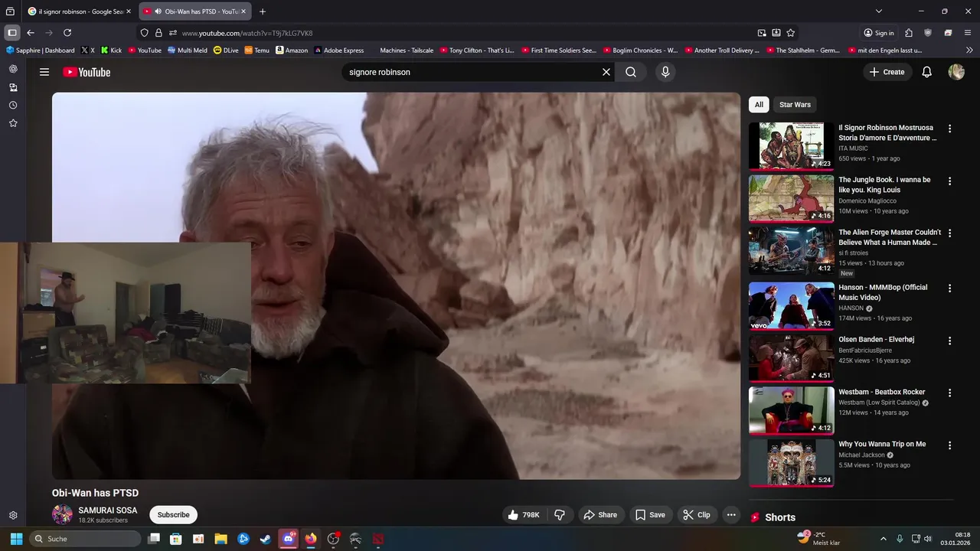Open Firefox taskbar icon

[x=311, y=539]
